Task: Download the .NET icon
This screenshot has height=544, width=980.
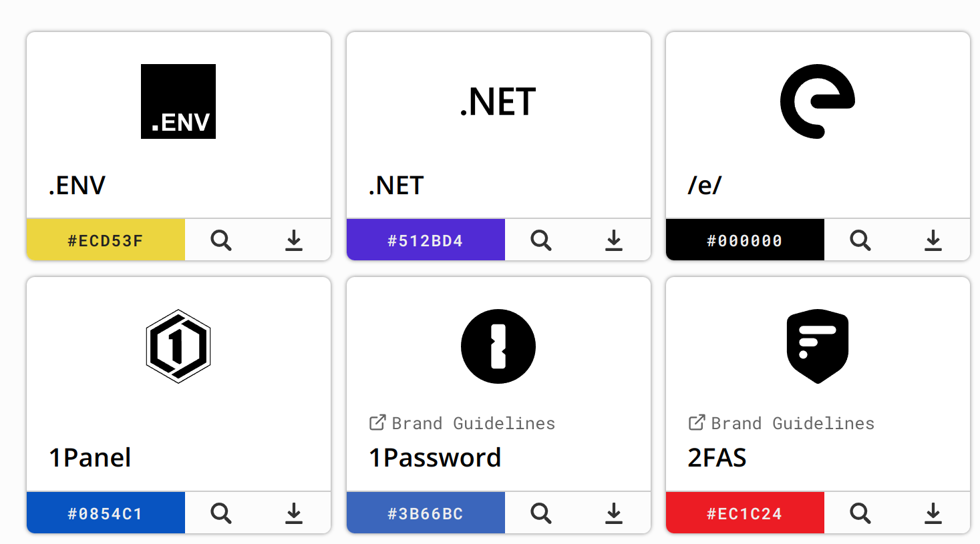Action: [614, 240]
